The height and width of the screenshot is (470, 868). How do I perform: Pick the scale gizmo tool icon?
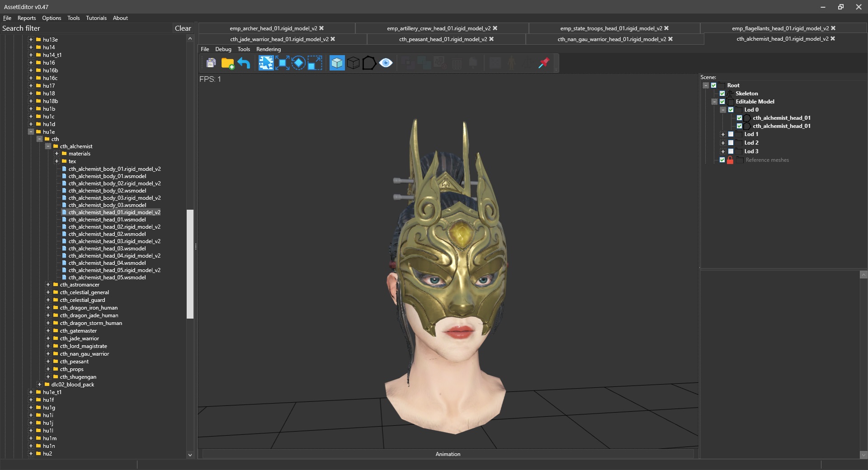315,63
